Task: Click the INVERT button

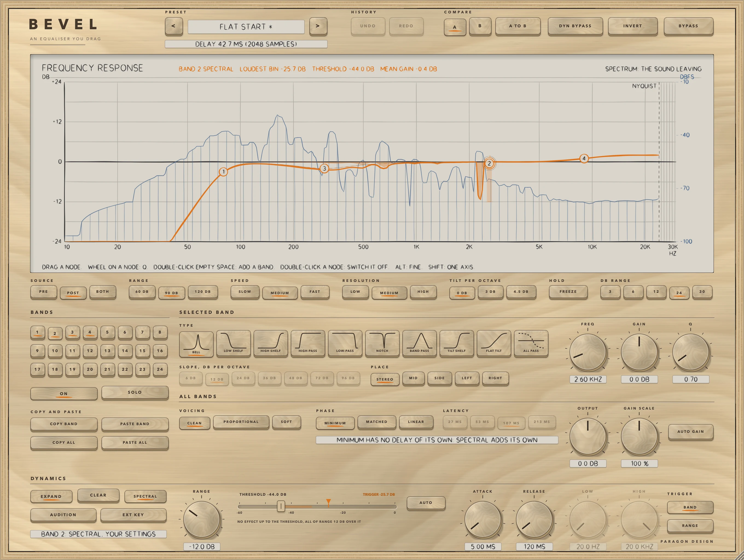Action: coord(632,26)
